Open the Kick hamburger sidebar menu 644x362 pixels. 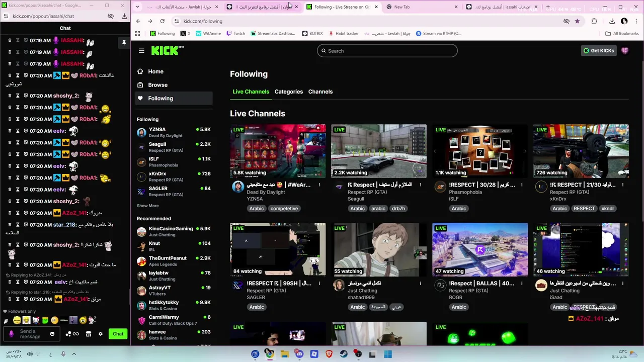(x=141, y=51)
